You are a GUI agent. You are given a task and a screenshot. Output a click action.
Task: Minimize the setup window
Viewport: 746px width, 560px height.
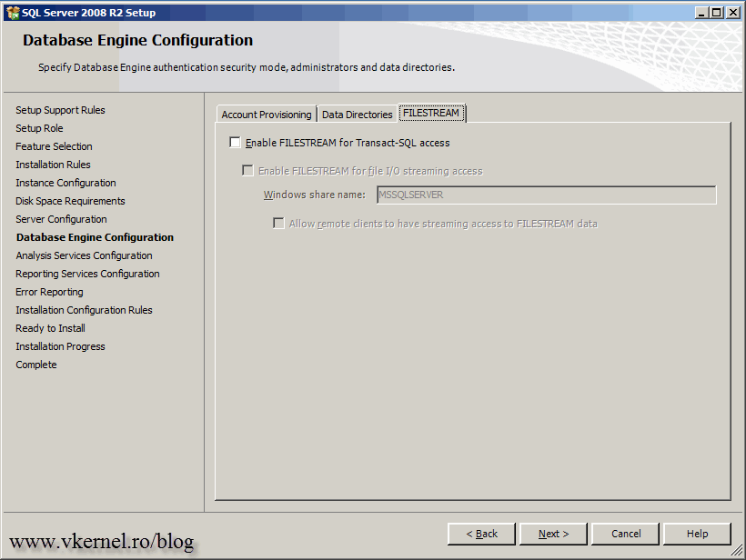point(701,13)
